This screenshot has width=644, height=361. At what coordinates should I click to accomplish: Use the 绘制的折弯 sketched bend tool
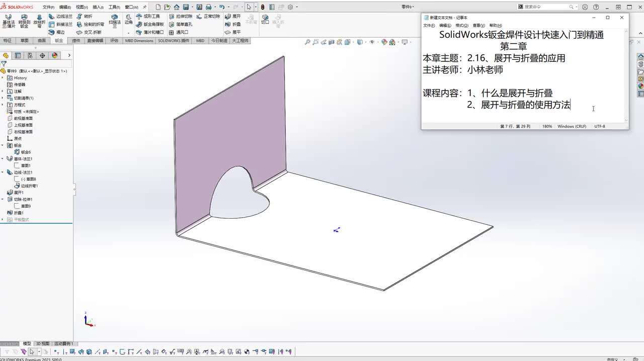click(x=91, y=24)
